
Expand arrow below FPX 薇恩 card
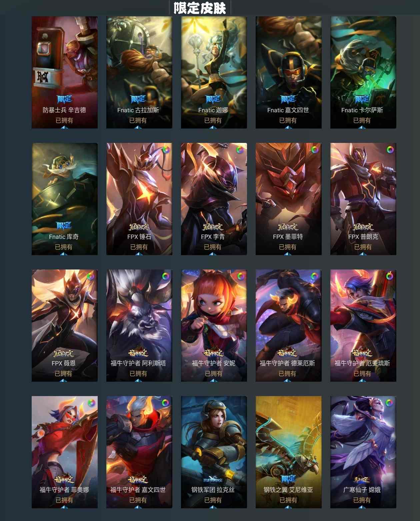click(x=64, y=380)
